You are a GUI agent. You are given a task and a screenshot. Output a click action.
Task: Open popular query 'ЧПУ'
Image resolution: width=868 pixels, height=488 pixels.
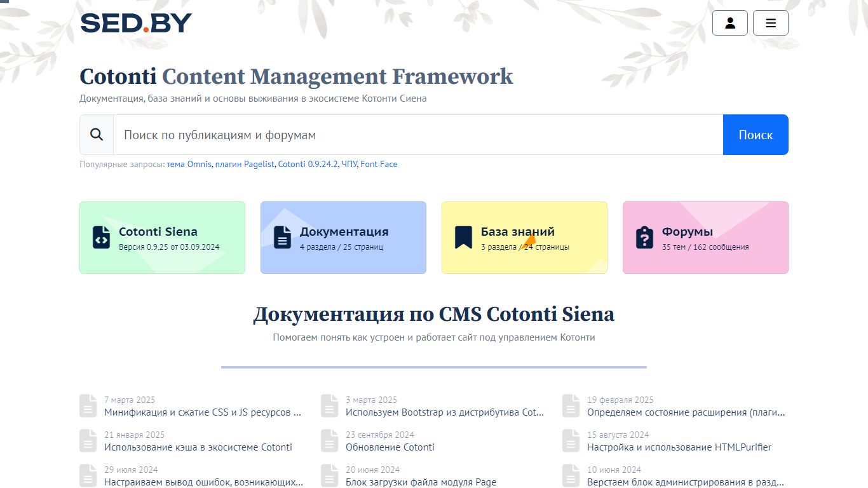[349, 164]
